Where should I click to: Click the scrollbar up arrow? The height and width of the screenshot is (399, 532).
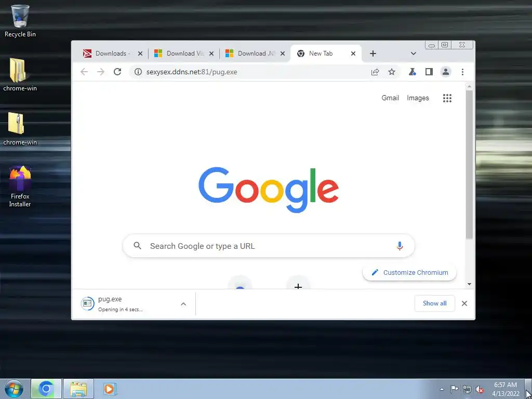469,86
